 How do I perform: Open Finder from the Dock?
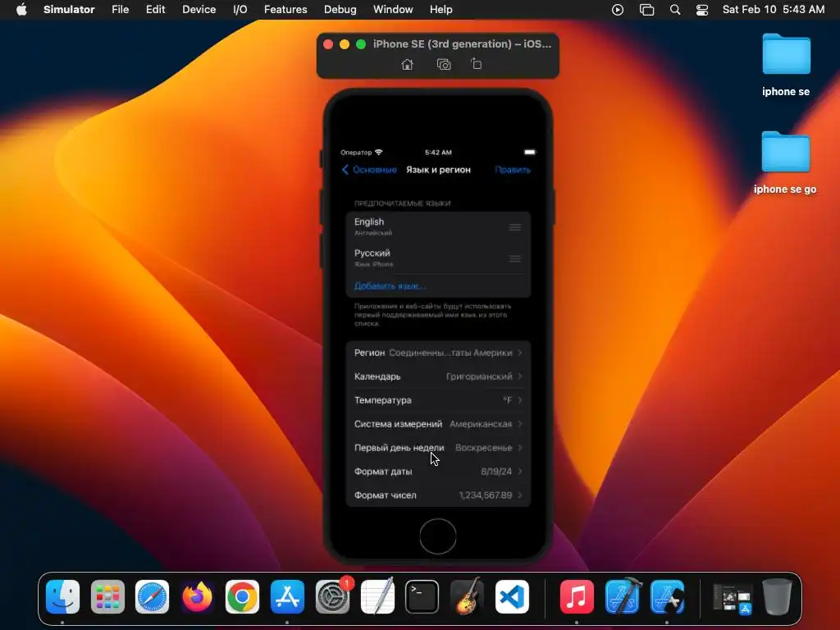[62, 596]
